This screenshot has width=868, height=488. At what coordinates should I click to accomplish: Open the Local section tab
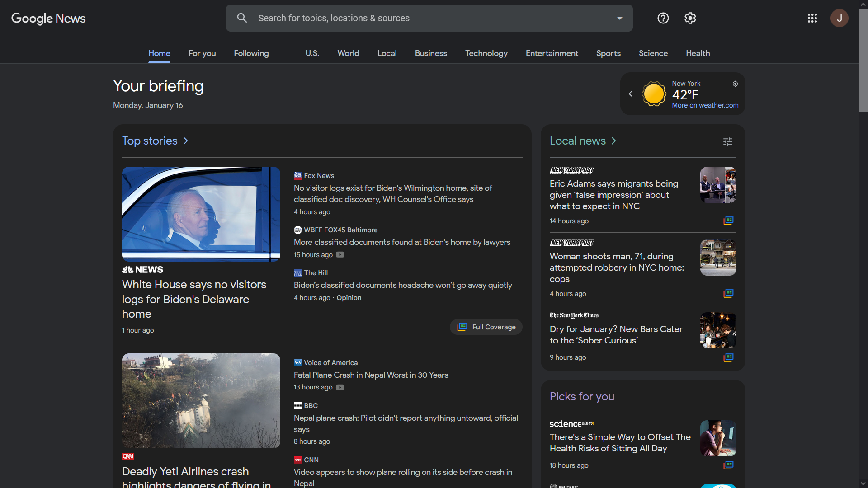click(x=387, y=53)
